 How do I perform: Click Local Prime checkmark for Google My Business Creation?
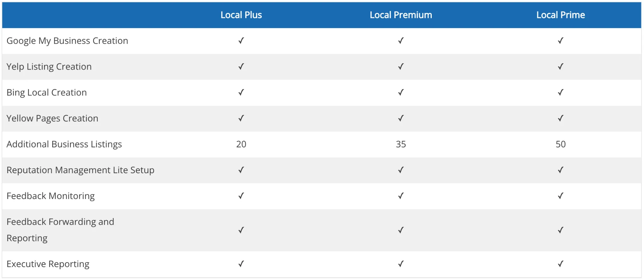click(x=561, y=41)
